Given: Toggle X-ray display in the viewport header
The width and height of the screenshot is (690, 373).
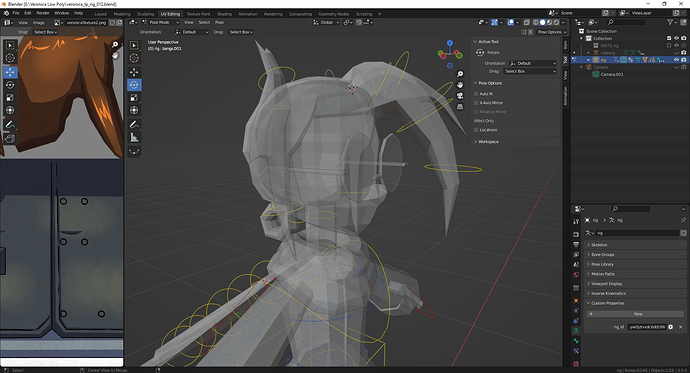Looking at the screenshot, I should tap(527, 22).
